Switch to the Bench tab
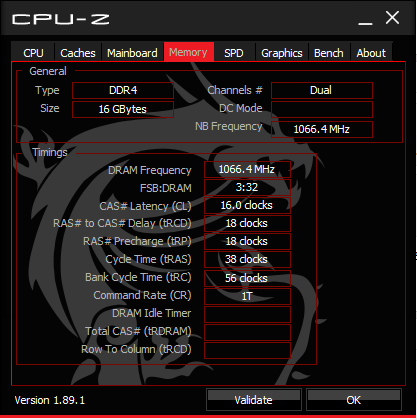The width and height of the screenshot is (417, 420). (329, 52)
